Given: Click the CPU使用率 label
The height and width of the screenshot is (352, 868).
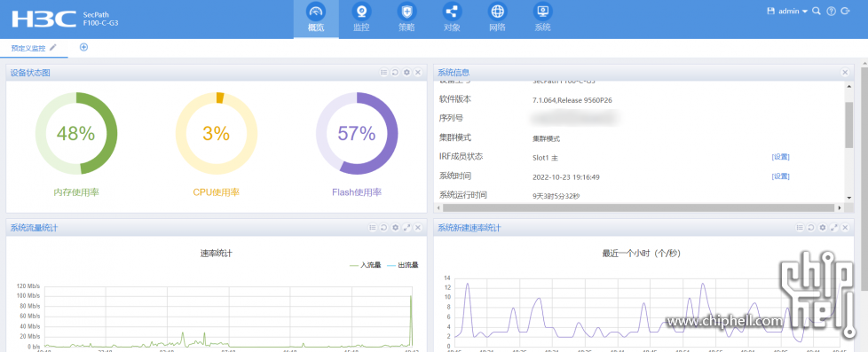Looking at the screenshot, I should pyautogui.click(x=216, y=192).
